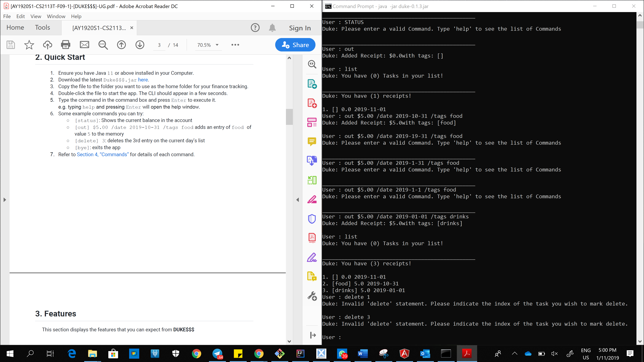Open the Protect shield tool icon
The width and height of the screenshot is (644, 362).
pos(312,219)
